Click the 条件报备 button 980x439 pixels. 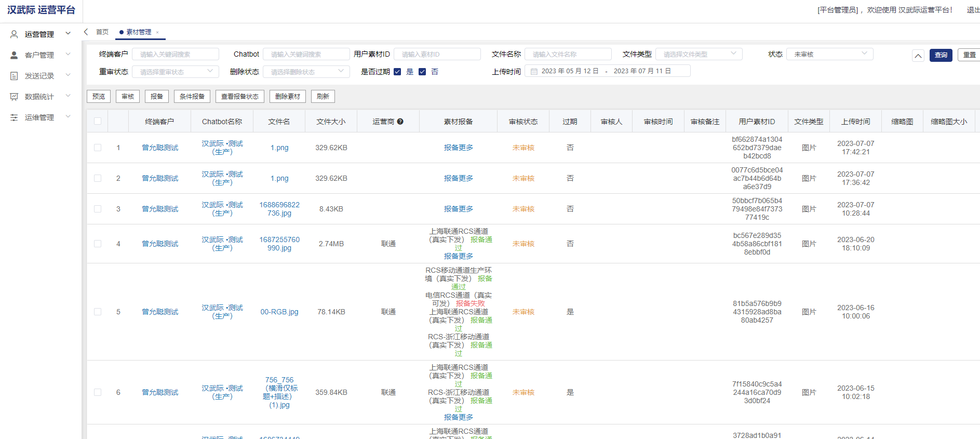tap(192, 97)
